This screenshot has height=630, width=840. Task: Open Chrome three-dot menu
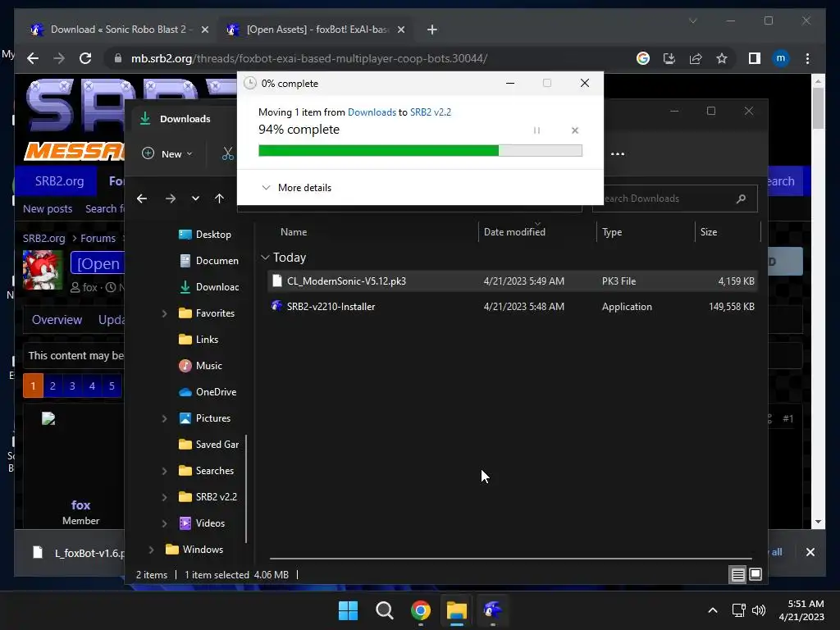pos(807,58)
